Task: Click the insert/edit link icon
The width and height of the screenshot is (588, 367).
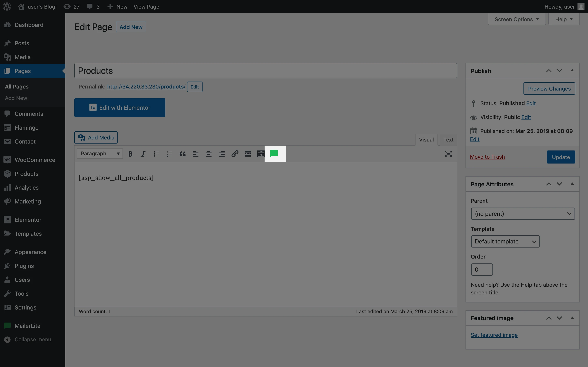Action: pyautogui.click(x=234, y=154)
